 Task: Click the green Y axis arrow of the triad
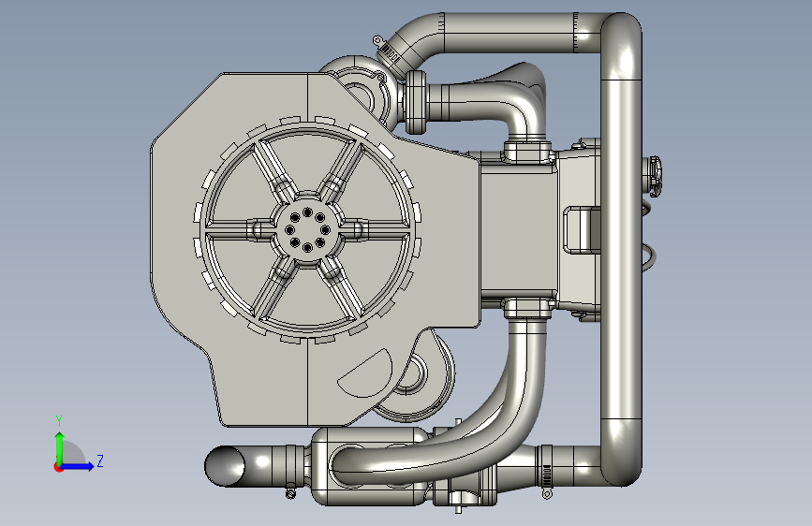click(60, 447)
